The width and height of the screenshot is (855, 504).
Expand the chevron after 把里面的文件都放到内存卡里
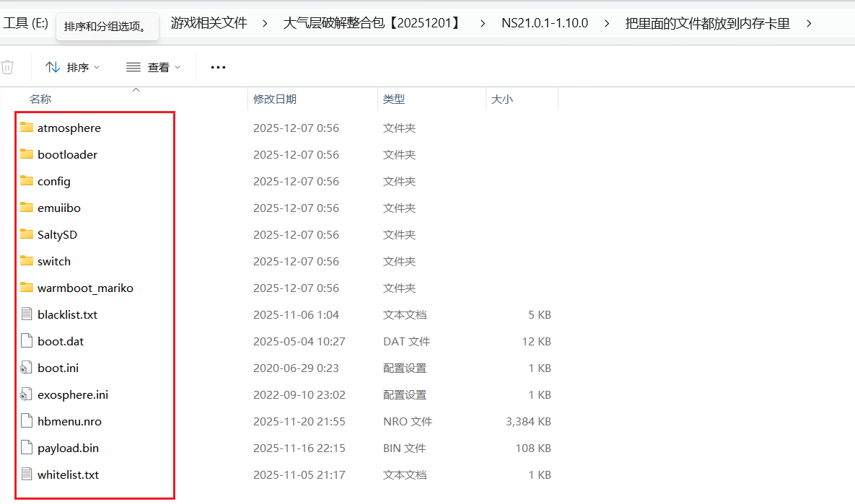pos(809,23)
